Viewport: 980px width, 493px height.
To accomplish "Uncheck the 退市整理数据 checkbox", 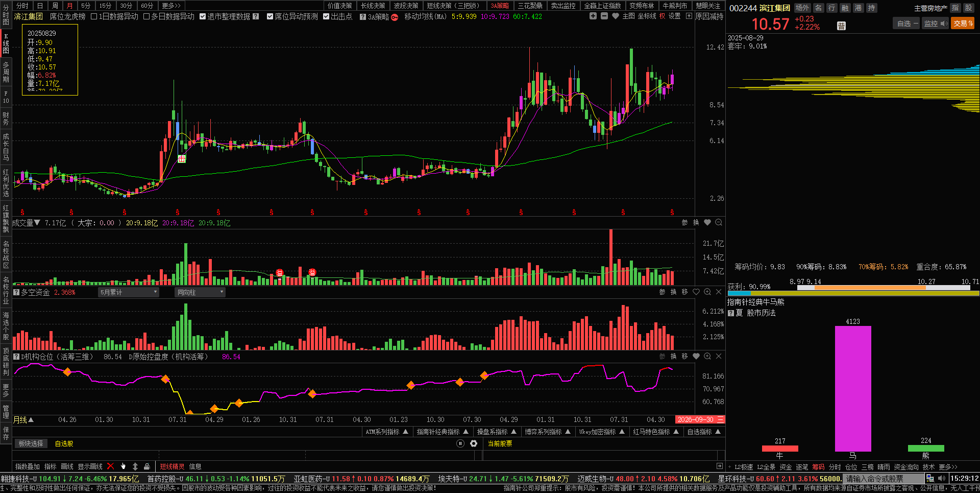I will click(203, 16).
